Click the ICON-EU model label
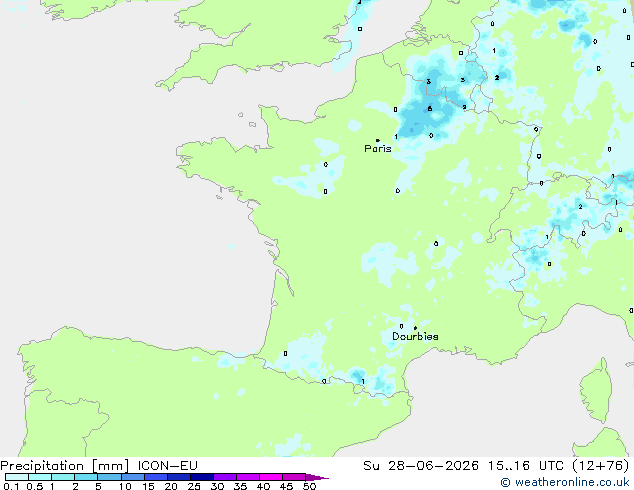The height and width of the screenshot is (490, 634). tap(167, 466)
